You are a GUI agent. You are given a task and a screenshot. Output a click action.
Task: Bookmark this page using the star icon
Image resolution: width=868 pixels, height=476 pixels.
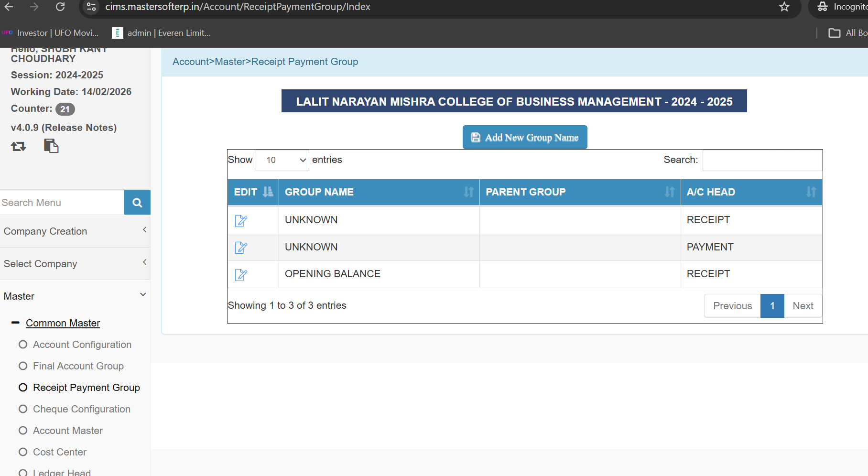point(784,7)
